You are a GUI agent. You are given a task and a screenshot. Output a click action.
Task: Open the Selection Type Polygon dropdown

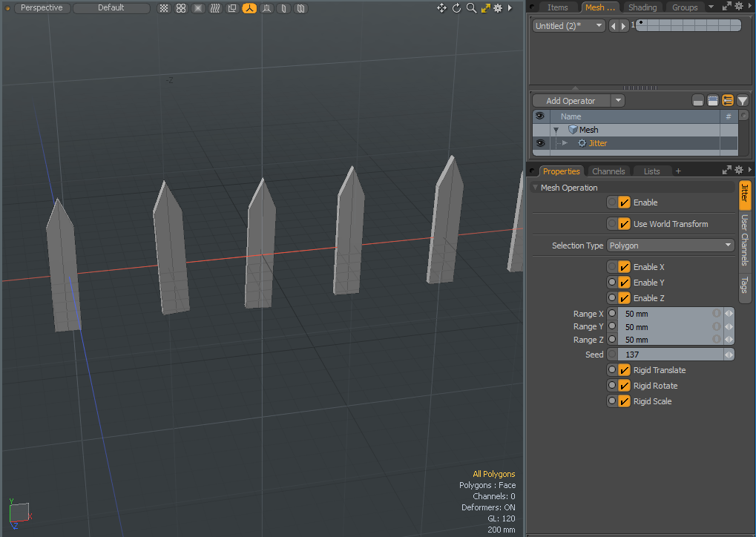click(670, 246)
